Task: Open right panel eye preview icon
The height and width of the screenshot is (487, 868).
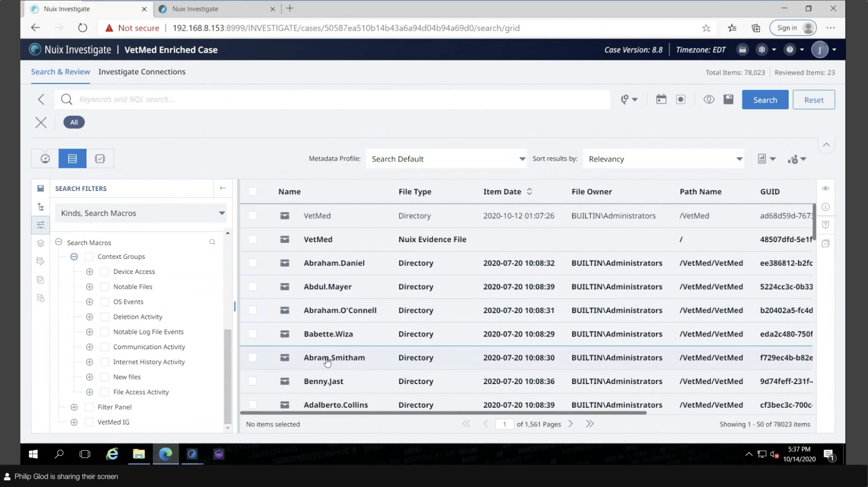Action: [x=826, y=188]
